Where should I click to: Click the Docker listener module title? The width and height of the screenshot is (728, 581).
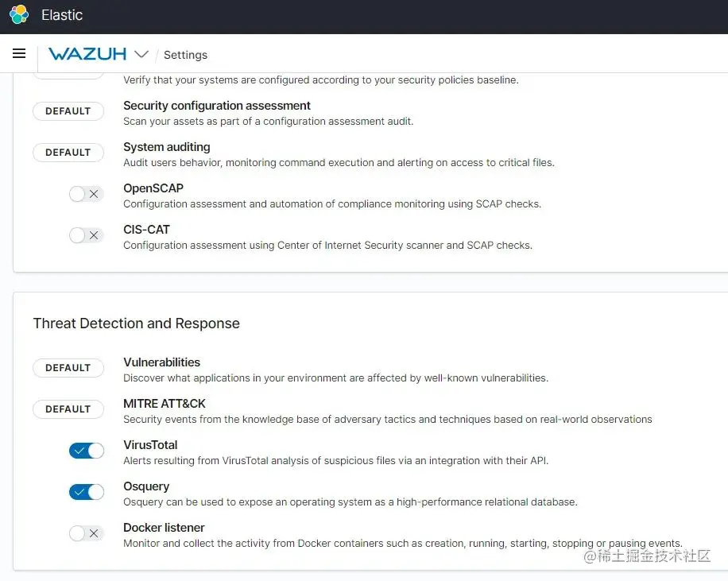coord(164,528)
